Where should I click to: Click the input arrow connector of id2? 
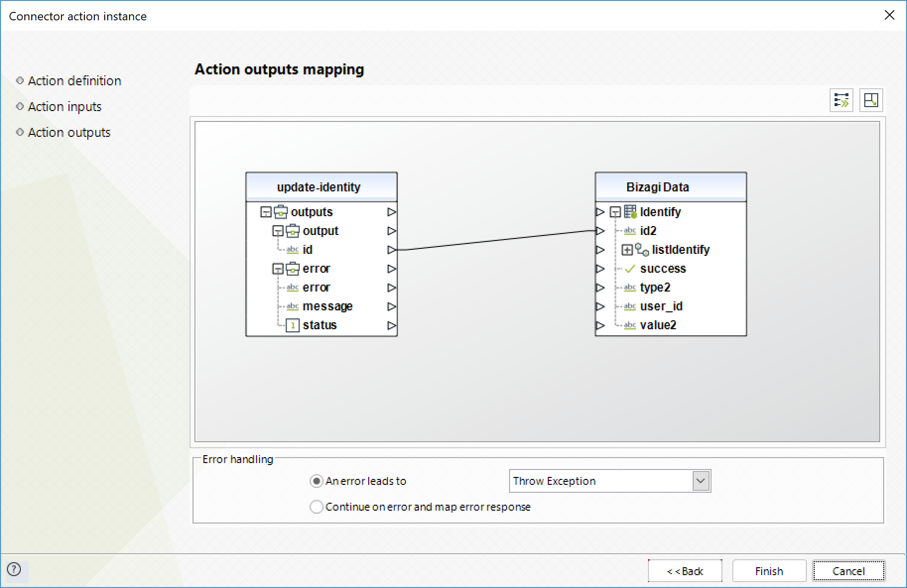click(x=600, y=231)
